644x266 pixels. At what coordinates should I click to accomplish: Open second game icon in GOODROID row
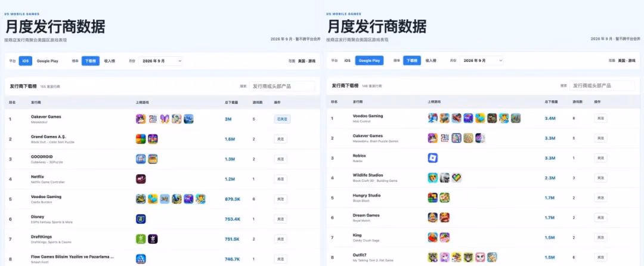[x=153, y=159]
